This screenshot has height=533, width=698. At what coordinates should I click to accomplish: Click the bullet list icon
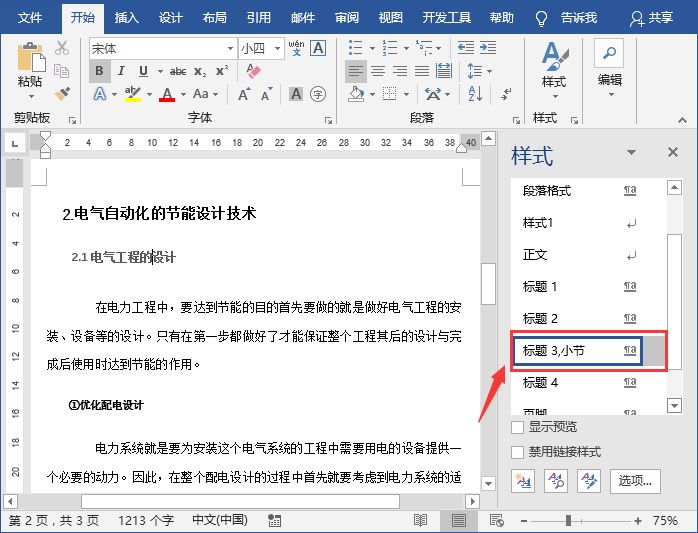(356, 48)
